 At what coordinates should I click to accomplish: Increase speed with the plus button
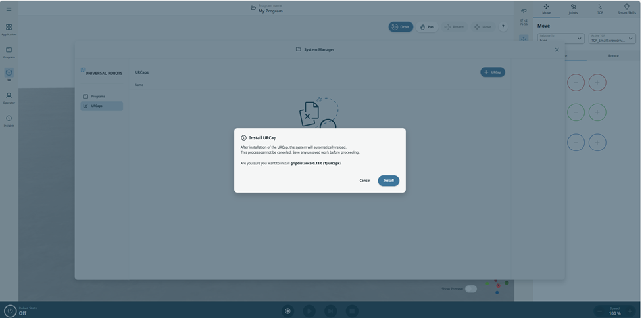[630, 311]
